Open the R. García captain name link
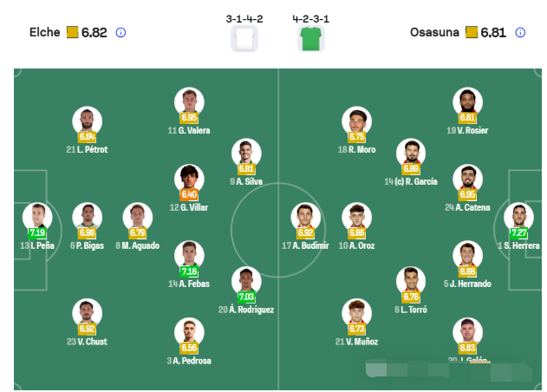547x392 pixels. click(x=411, y=182)
